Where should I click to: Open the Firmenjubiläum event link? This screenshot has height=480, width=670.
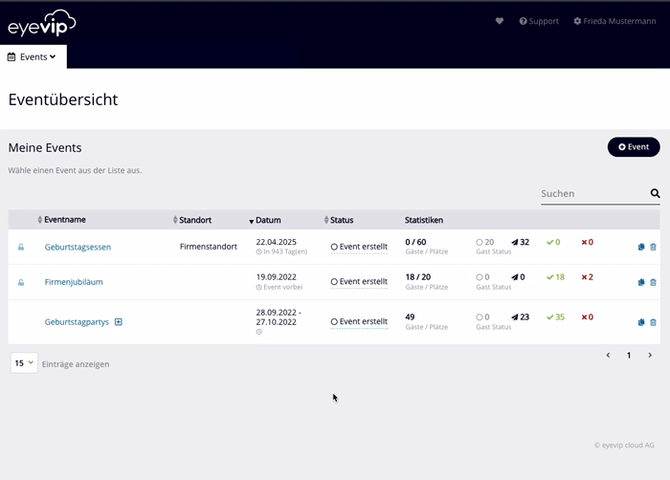click(x=74, y=282)
